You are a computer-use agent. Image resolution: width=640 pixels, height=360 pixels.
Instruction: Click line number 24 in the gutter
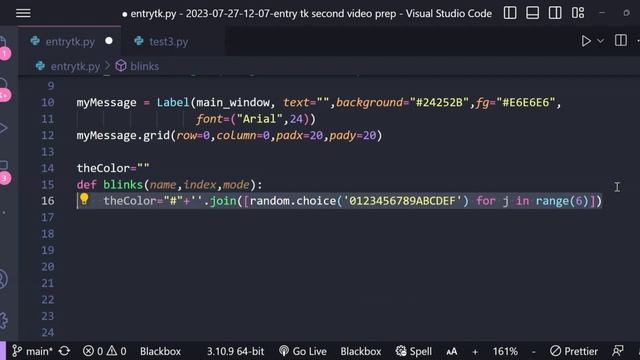click(48, 332)
